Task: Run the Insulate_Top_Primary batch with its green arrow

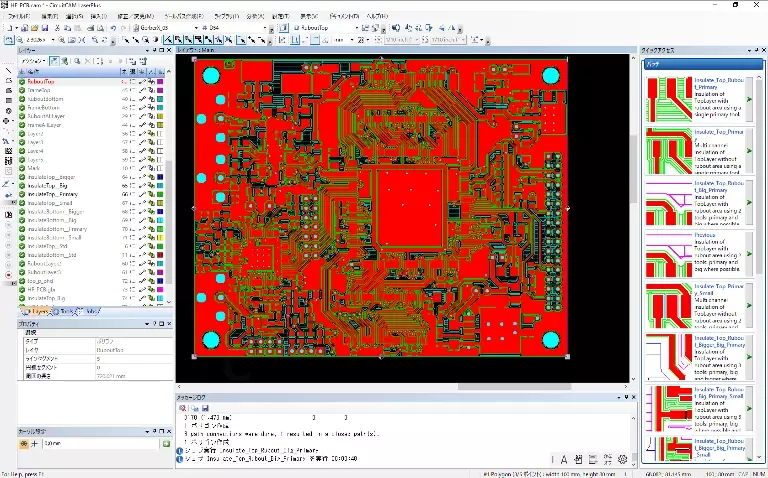Action: pos(749,151)
